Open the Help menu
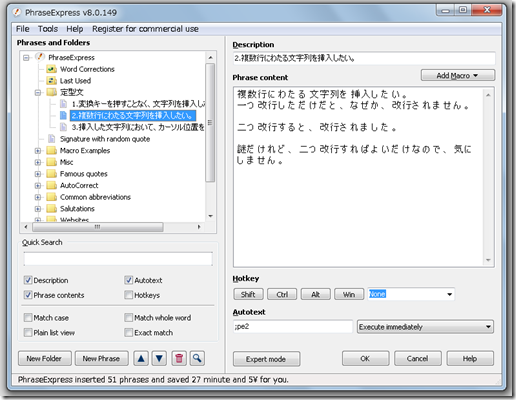This screenshot has width=516, height=400. coord(75,29)
